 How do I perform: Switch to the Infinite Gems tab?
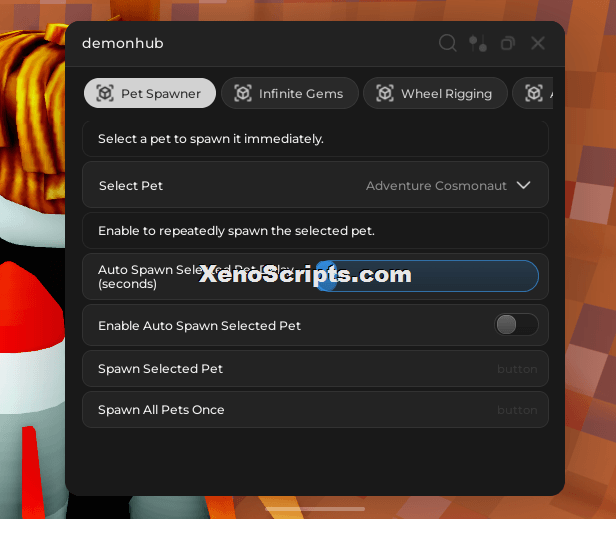(x=290, y=93)
